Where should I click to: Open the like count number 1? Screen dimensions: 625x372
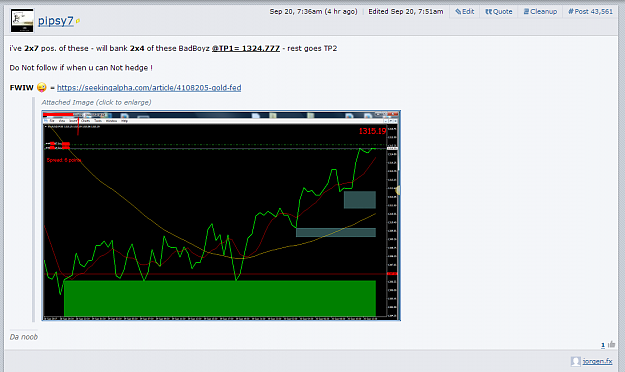pyautogui.click(x=603, y=345)
